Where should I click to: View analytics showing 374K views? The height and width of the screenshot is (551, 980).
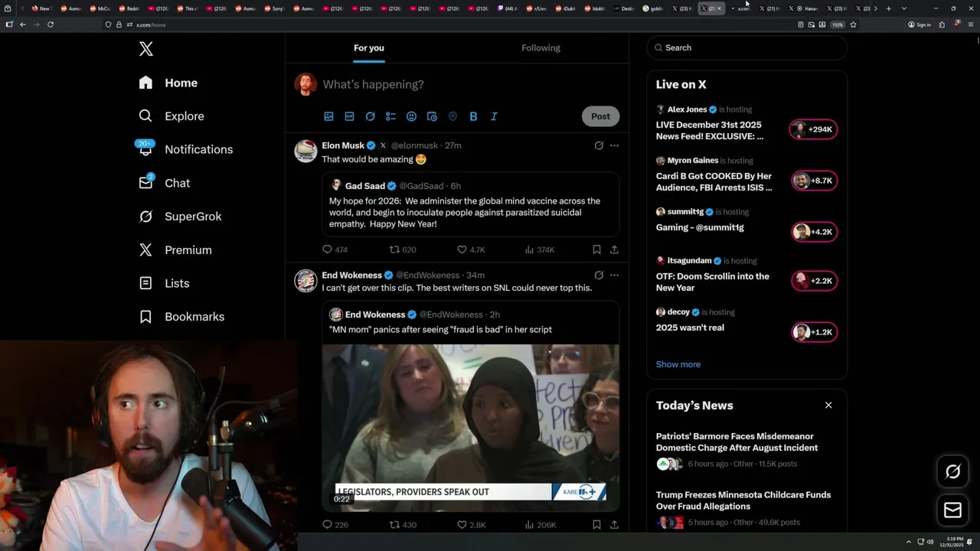(539, 249)
